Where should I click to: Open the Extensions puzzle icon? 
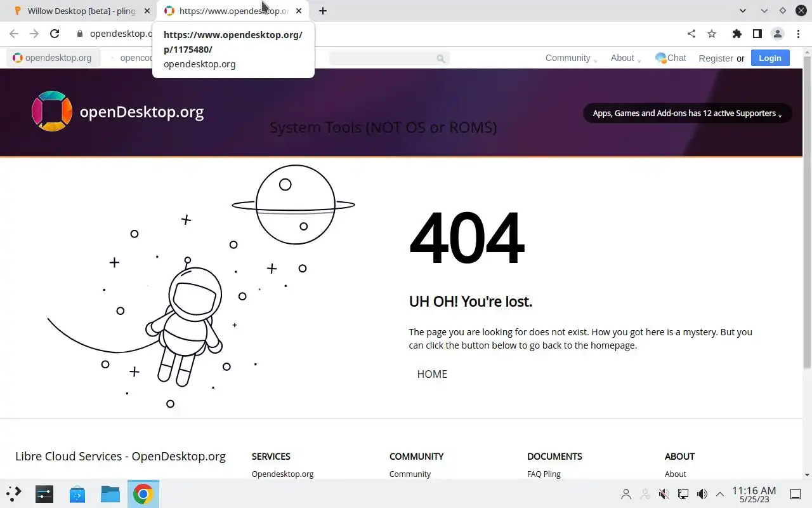point(737,34)
